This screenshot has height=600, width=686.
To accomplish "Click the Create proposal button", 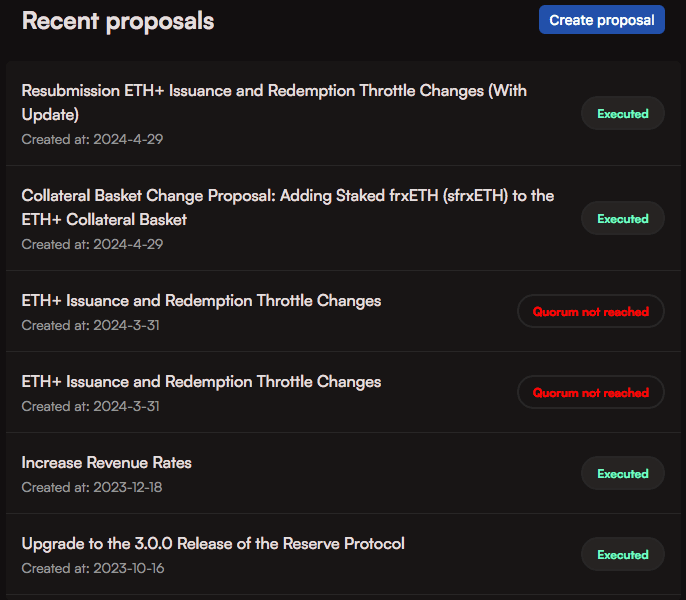I will 601,20.
